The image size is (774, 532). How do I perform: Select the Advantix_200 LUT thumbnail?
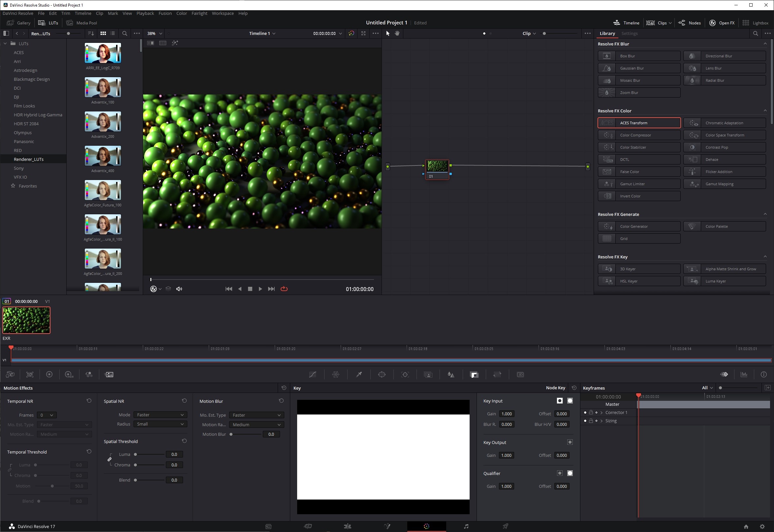[103, 122]
